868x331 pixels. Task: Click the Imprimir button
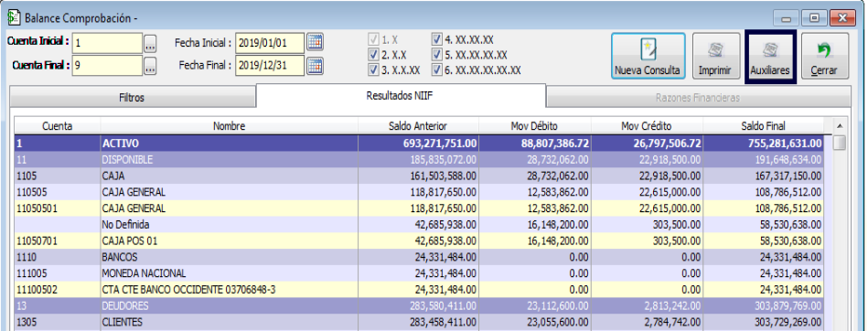coord(716,56)
